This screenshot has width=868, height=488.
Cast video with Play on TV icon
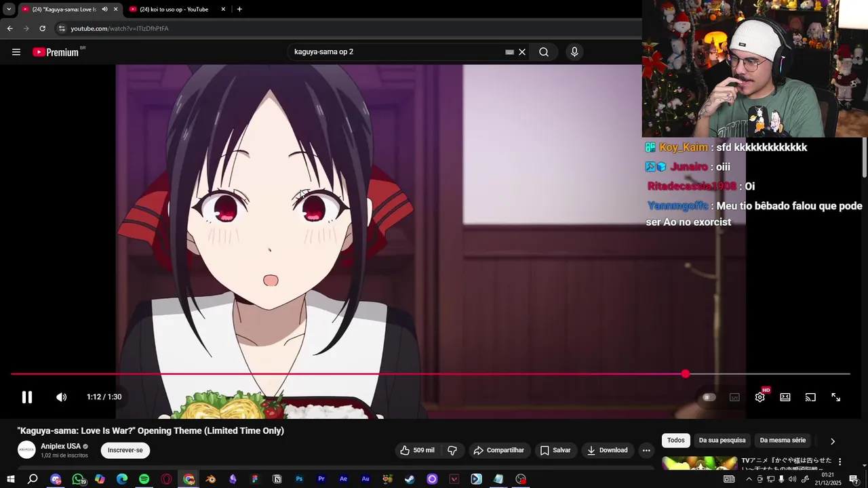tap(810, 397)
